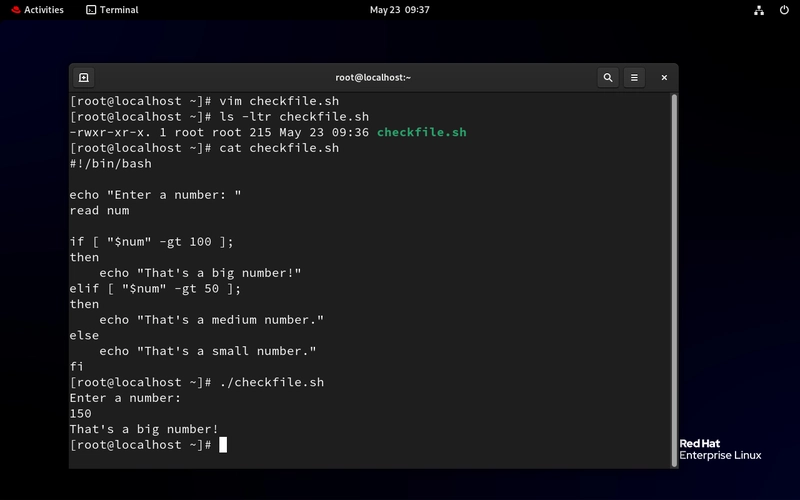Click the echo "That's a medium number." line
This screenshot has width=800, height=500.
211,320
